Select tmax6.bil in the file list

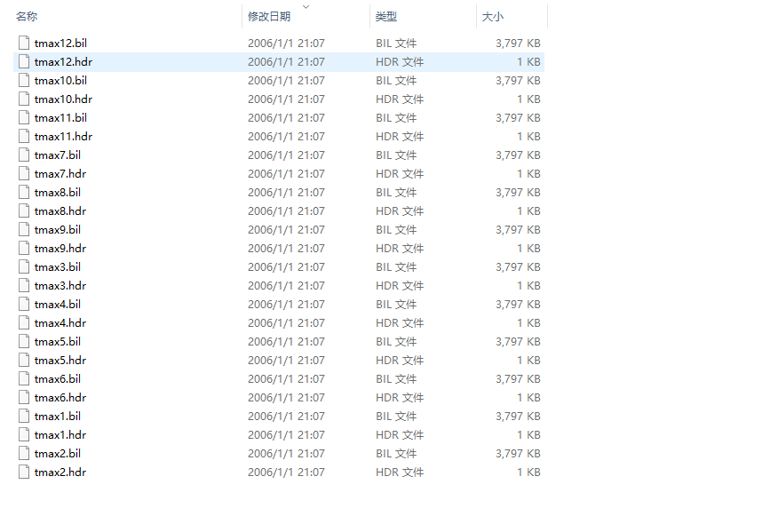[54, 378]
